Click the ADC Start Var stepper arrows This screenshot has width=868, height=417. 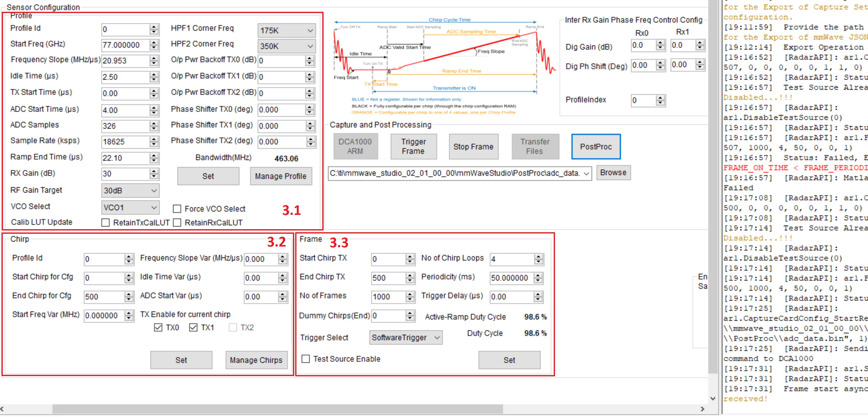pos(283,297)
